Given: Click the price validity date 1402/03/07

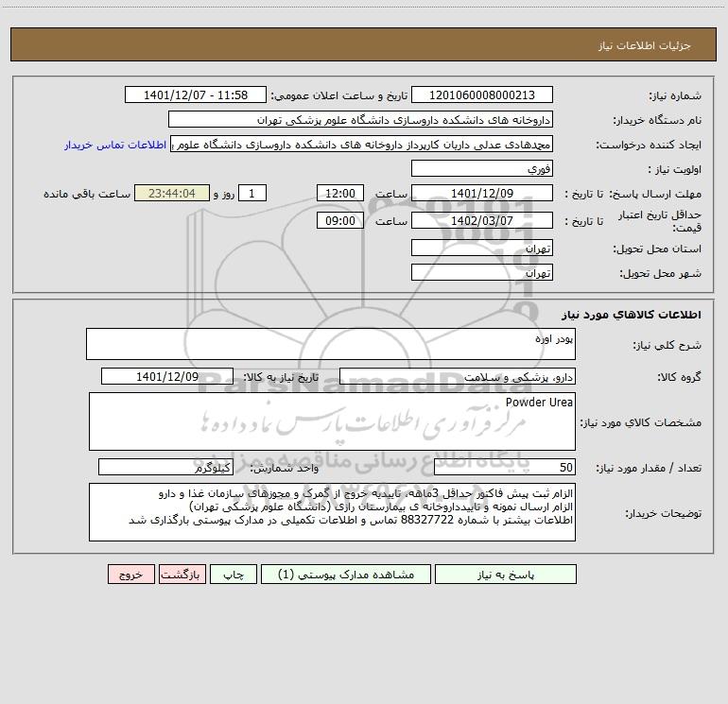Looking at the screenshot, I should (482, 220).
